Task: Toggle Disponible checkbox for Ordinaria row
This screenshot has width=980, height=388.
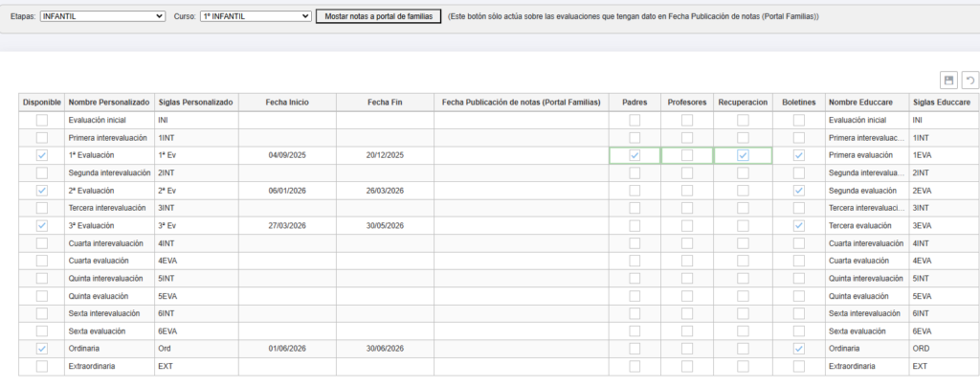Action: [x=41, y=349]
